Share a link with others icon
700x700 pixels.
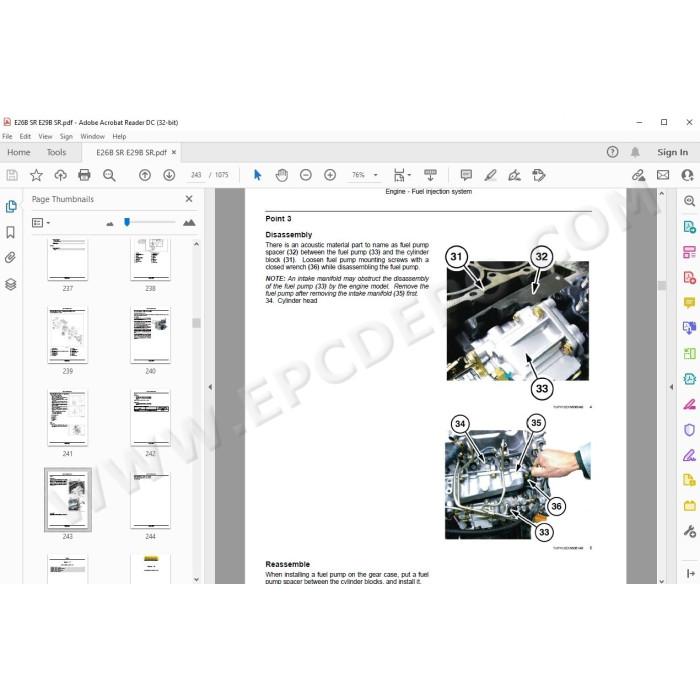(638, 175)
